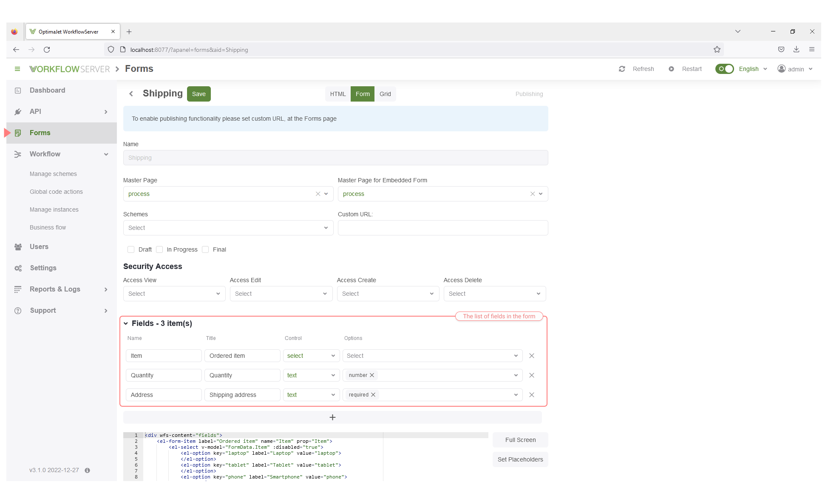Click the Support question-mark icon

18,311
